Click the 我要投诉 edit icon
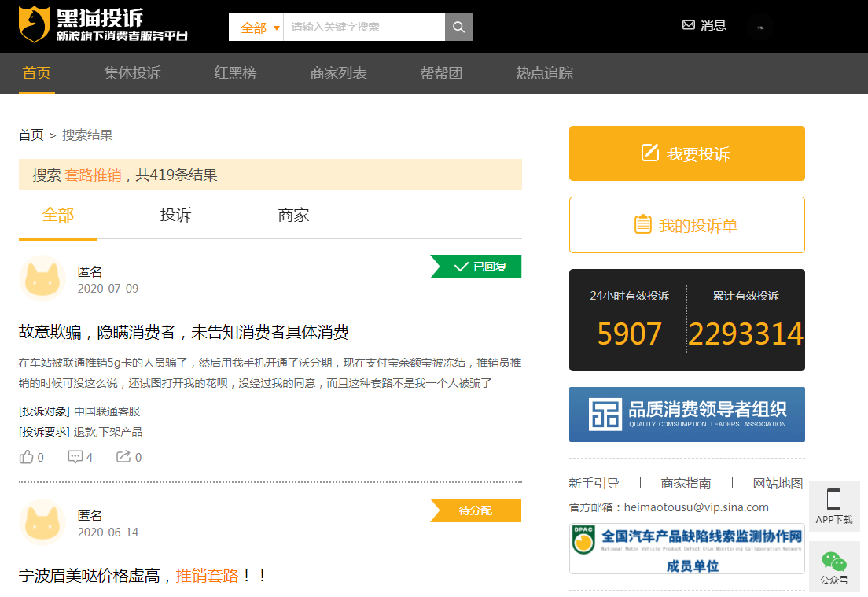This screenshot has width=868, height=597. (650, 153)
